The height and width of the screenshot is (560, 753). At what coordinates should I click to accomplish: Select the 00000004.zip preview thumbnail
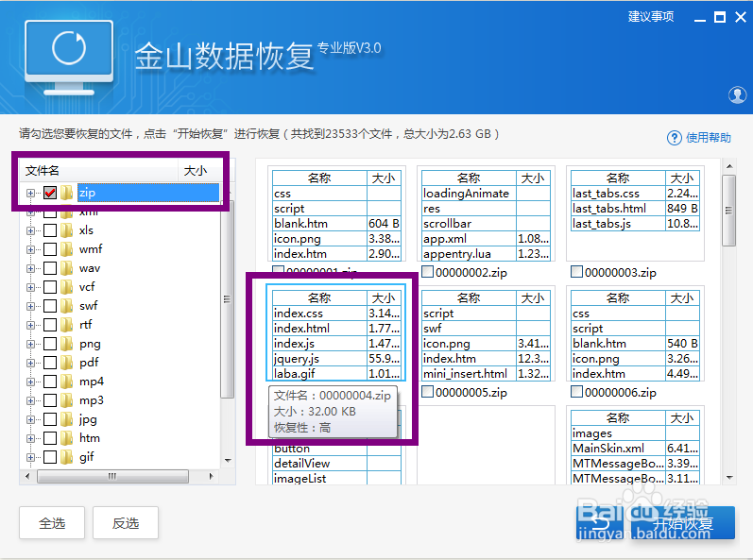click(x=336, y=333)
